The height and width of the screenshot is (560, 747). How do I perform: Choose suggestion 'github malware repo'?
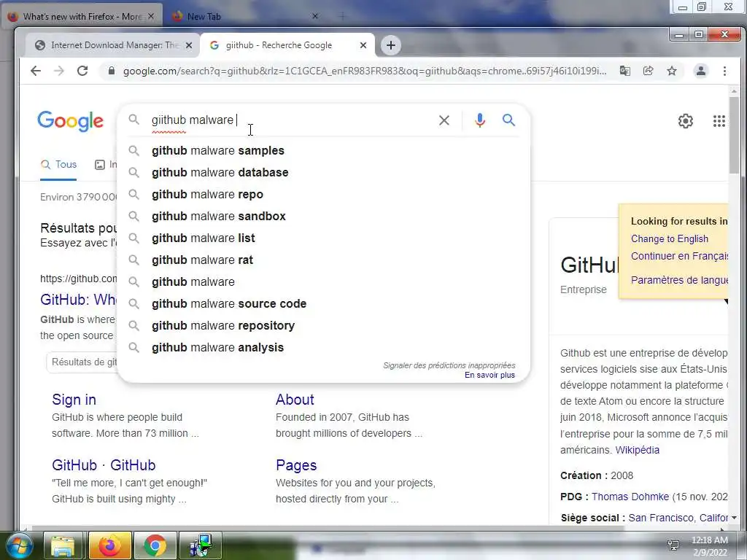click(323, 194)
